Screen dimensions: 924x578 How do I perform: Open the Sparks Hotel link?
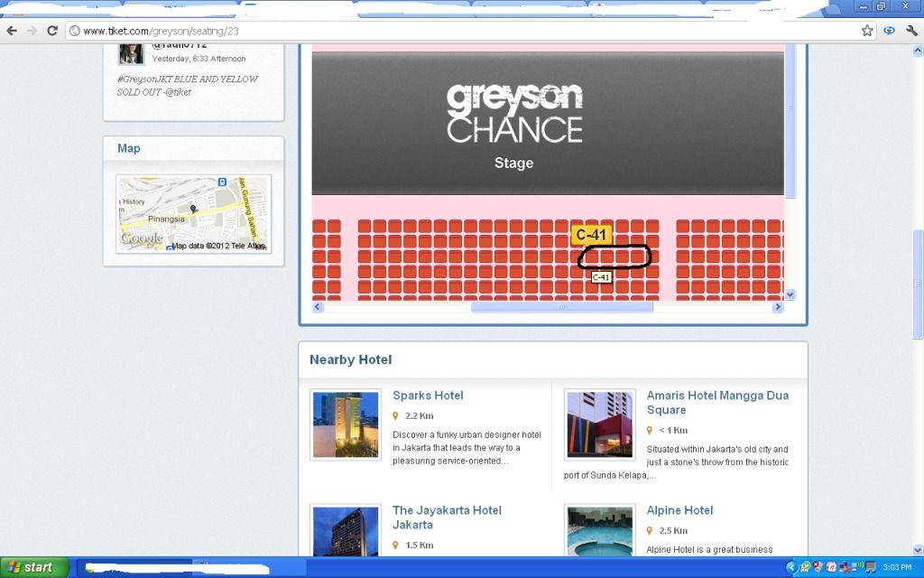428,396
